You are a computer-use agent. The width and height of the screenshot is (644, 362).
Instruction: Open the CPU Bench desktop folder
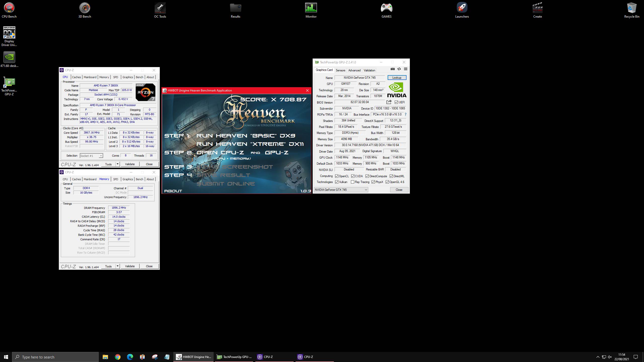point(9,10)
